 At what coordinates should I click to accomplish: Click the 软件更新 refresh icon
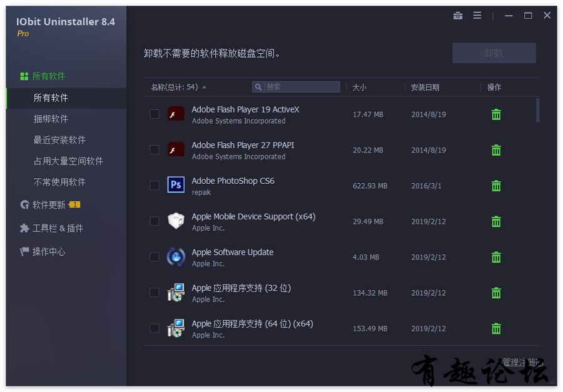pos(24,204)
